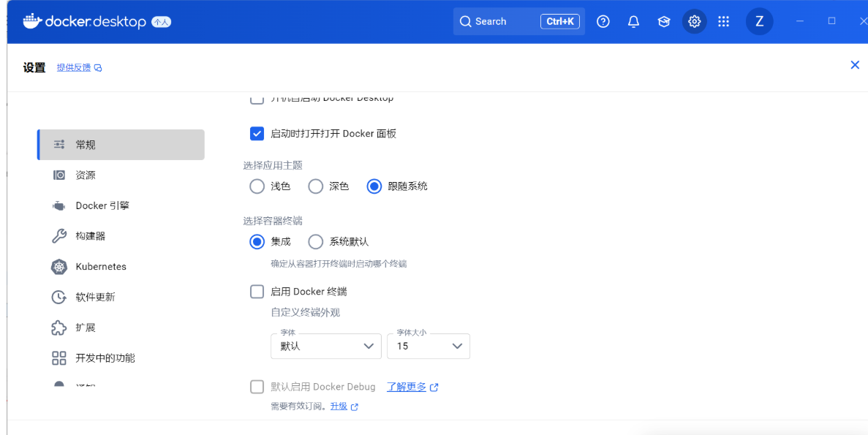Open the 字体 dropdown showing 默认
868x435 pixels.
coord(326,347)
